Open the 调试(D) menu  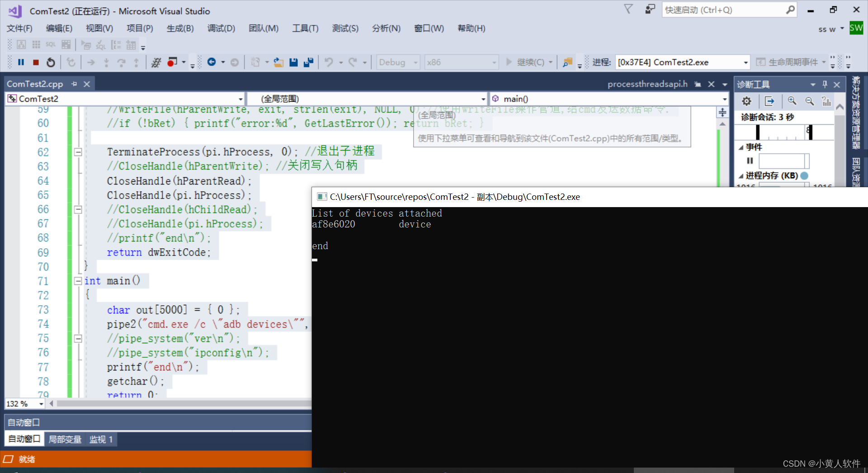click(x=221, y=28)
